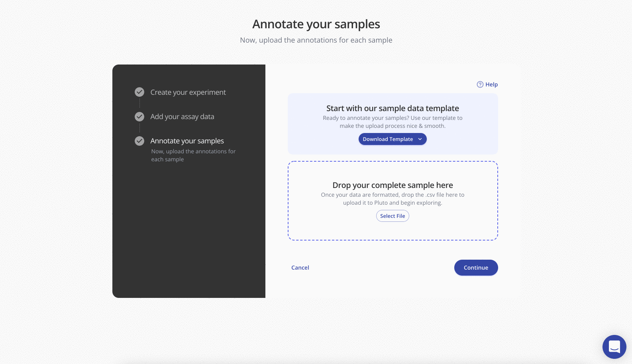Image resolution: width=632 pixels, height=364 pixels.
Task: Click the Annotate your samples page title
Action: click(316, 24)
